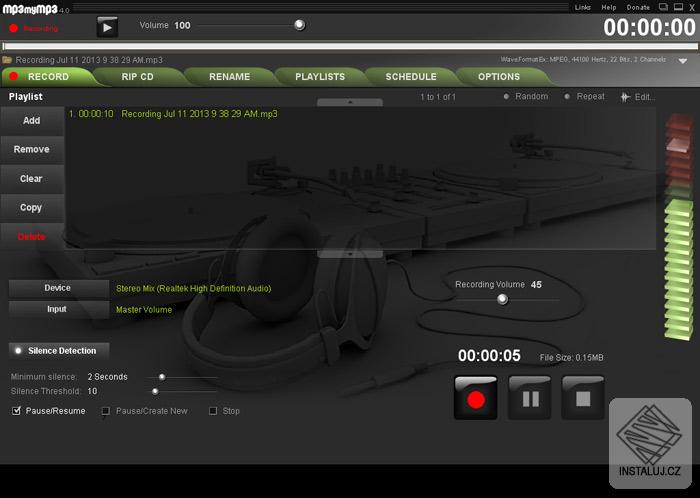
Task: Open the Help menu
Action: [608, 7]
